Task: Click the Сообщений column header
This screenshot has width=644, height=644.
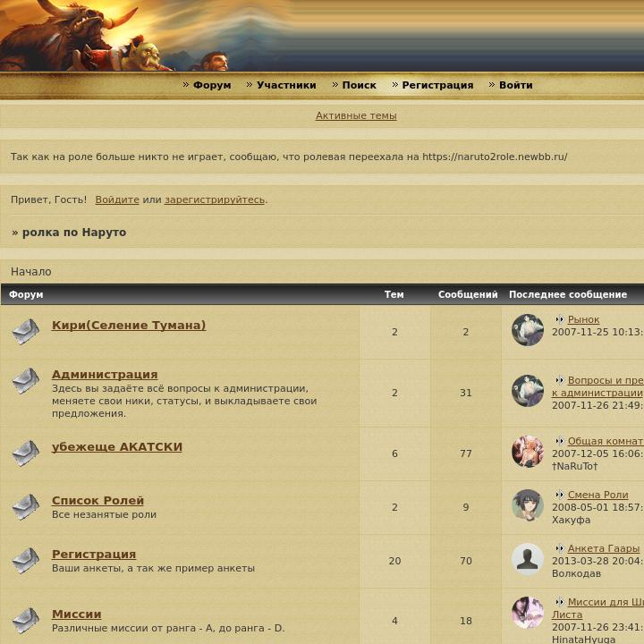Action: 468,294
